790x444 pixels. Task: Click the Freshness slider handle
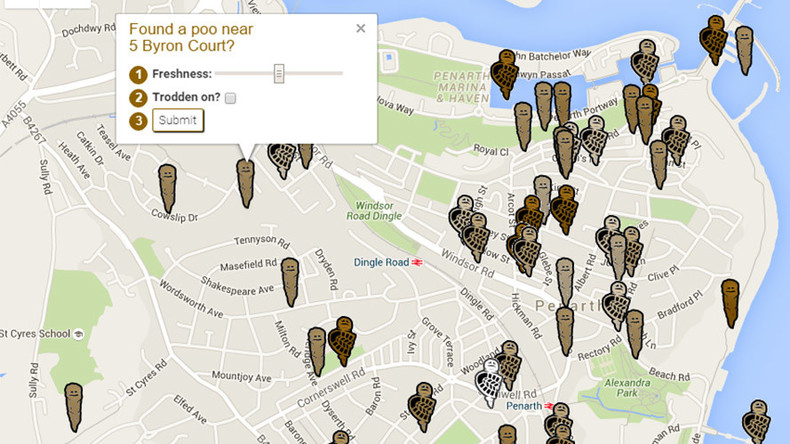coord(279,74)
